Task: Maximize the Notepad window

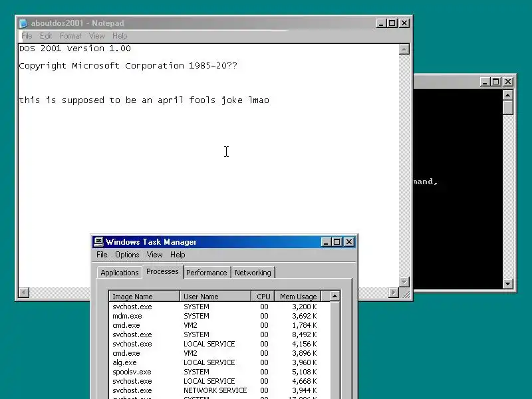Action: tap(392, 23)
